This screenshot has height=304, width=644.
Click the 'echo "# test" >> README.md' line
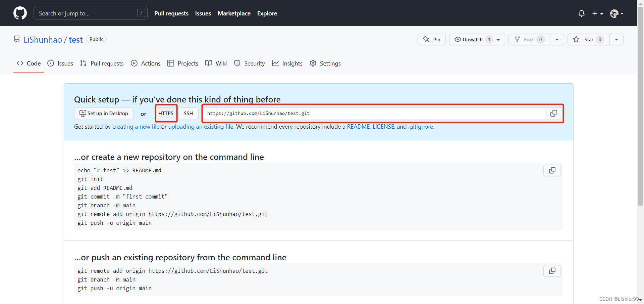119,170
